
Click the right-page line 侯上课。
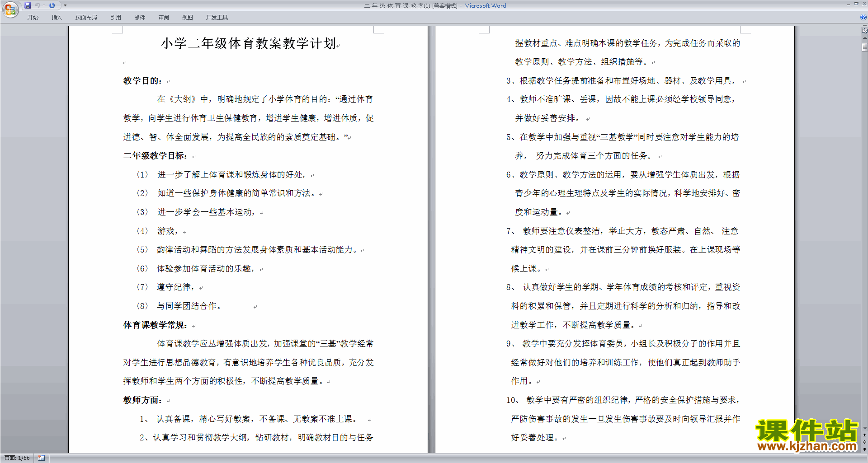526,269
